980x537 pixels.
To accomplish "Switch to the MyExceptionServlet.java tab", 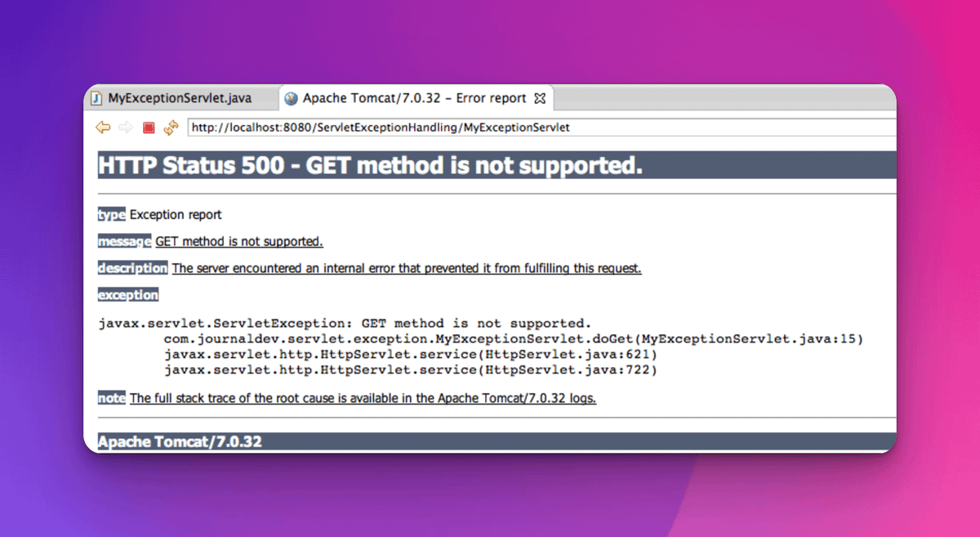I will click(x=180, y=98).
